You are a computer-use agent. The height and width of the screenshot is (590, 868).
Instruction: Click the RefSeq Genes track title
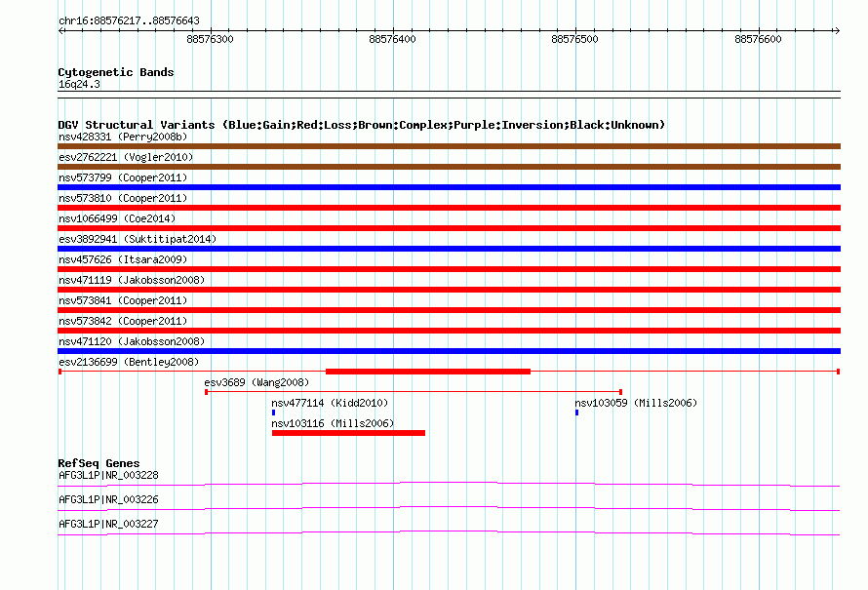(x=99, y=463)
